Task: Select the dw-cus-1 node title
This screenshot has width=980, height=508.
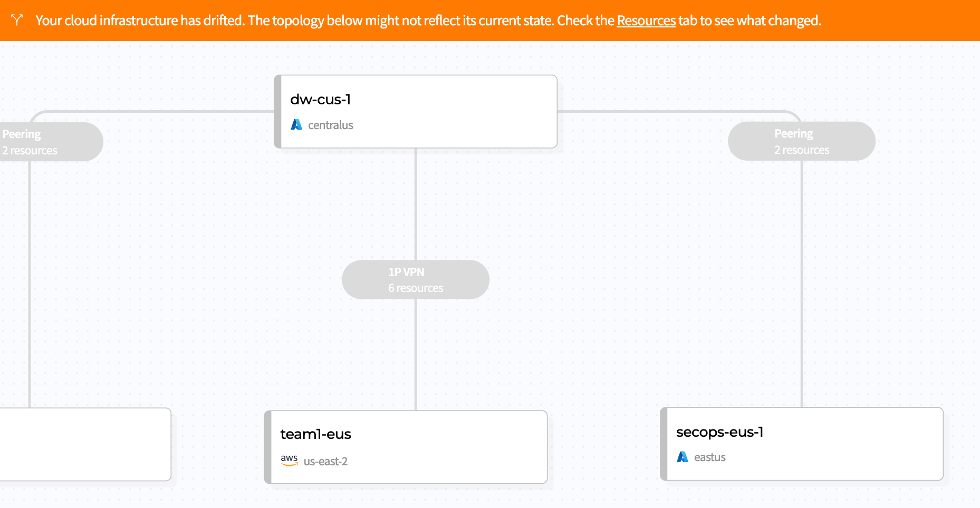Action: [320, 99]
